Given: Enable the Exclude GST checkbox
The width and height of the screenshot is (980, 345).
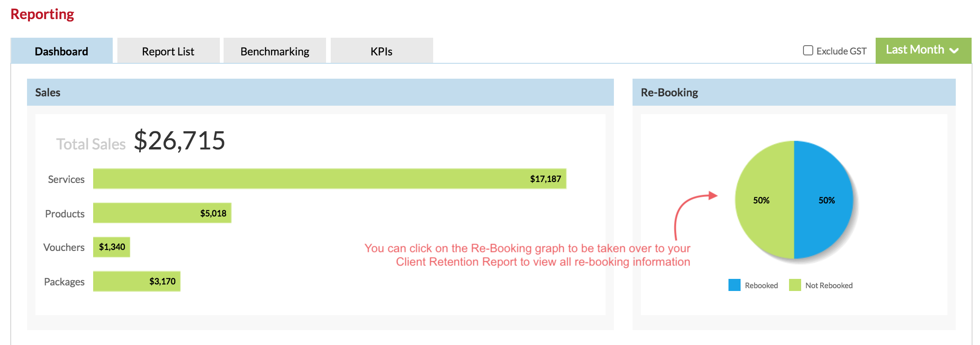Looking at the screenshot, I should click(808, 50).
